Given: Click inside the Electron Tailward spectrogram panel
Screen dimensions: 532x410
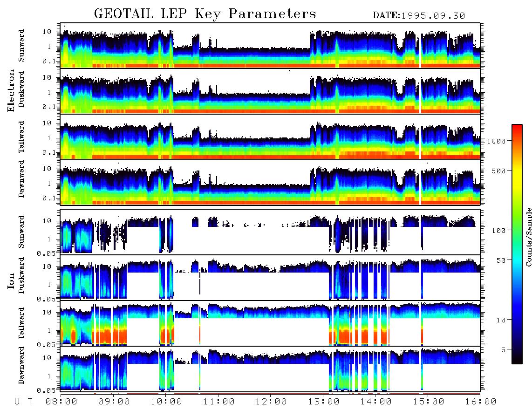Looking at the screenshot, I should pyautogui.click(x=270, y=137).
